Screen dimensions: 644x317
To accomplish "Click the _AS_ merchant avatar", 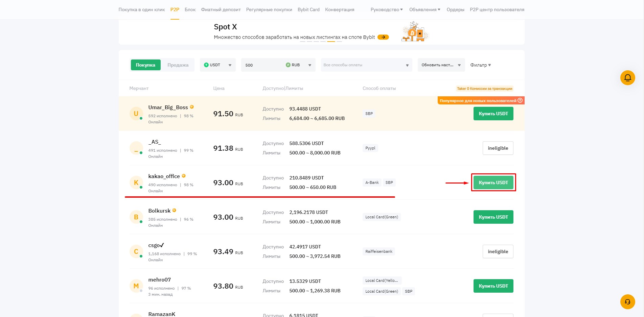I will click(136, 148).
